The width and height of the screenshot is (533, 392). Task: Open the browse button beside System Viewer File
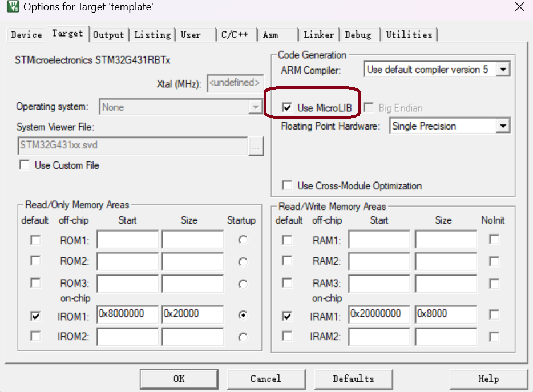(256, 147)
